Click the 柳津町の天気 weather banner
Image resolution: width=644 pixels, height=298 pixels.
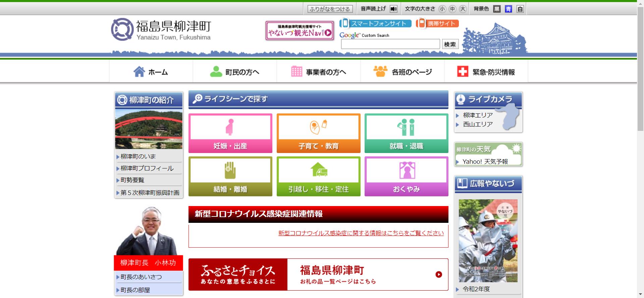coord(488,154)
